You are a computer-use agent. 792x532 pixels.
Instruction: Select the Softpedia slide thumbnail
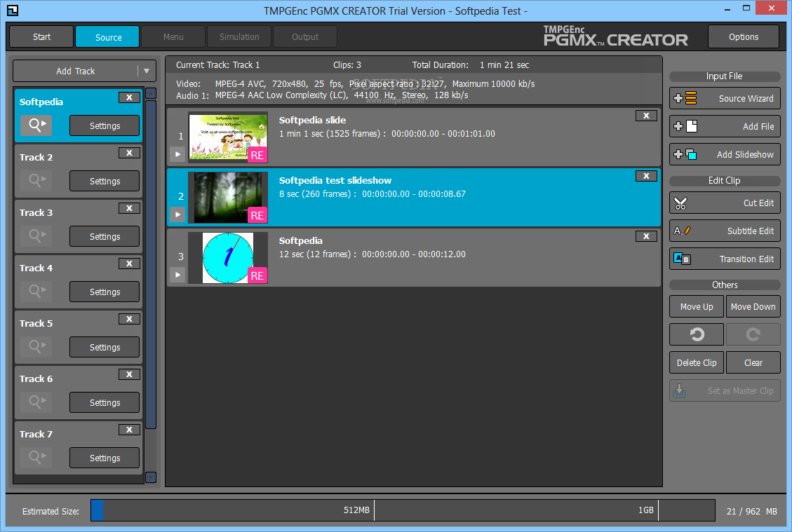coord(228,137)
